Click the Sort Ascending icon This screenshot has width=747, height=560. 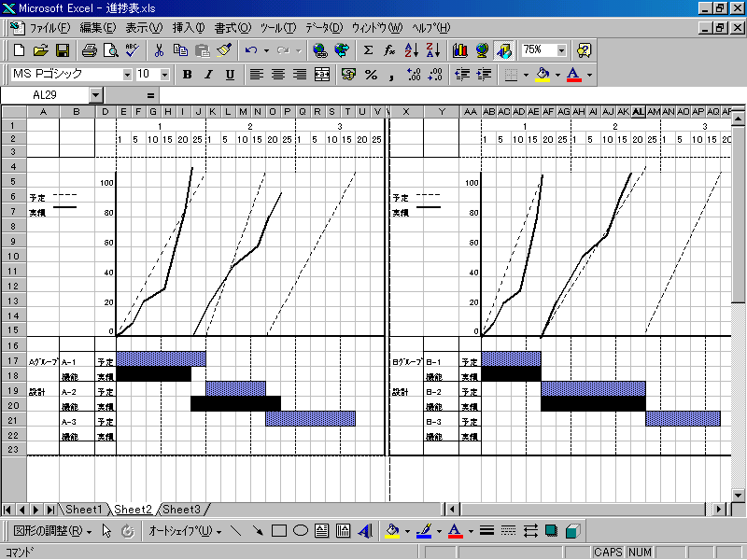(x=410, y=49)
